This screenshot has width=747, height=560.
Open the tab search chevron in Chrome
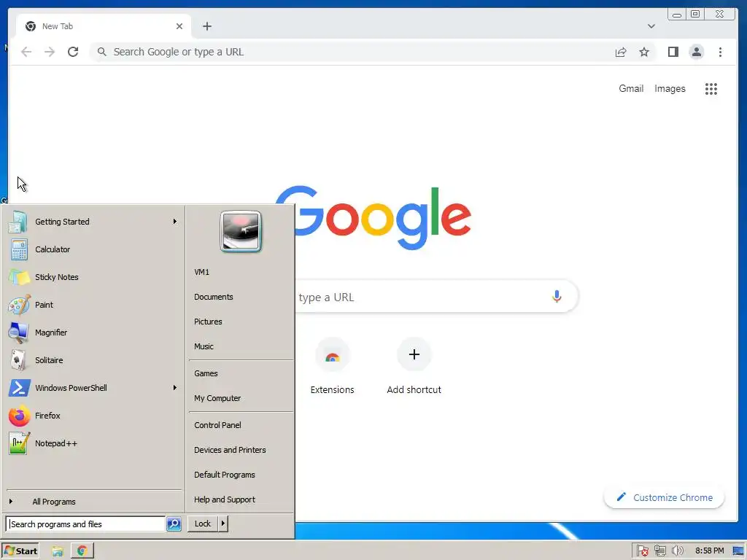pyautogui.click(x=651, y=26)
